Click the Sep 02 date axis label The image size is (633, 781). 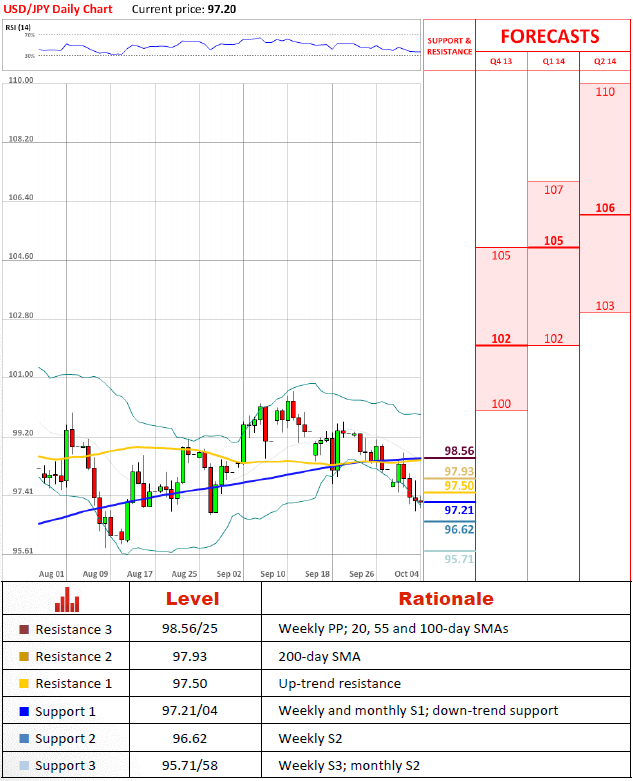pyautogui.click(x=229, y=574)
